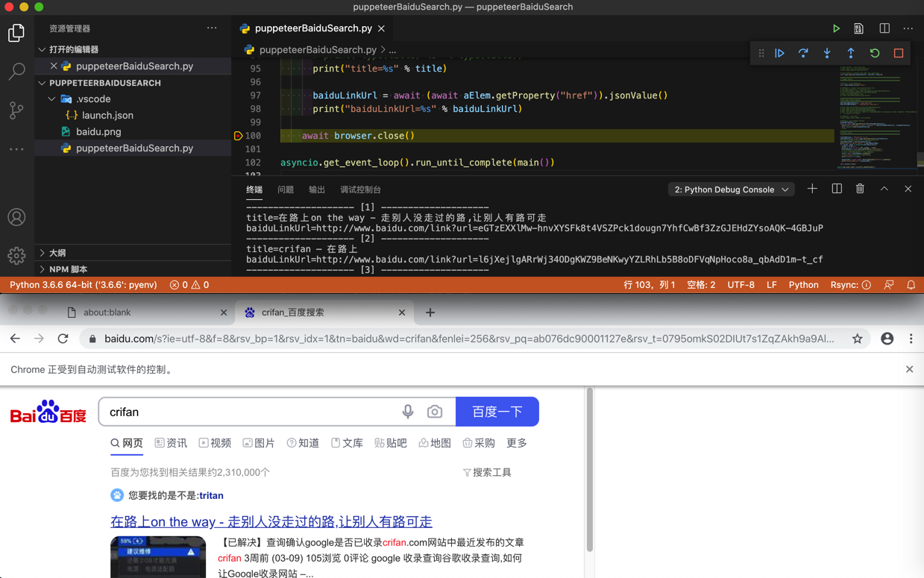Open Manage gear in activity bar
Viewport: 924px width, 578px height.
[x=16, y=256]
